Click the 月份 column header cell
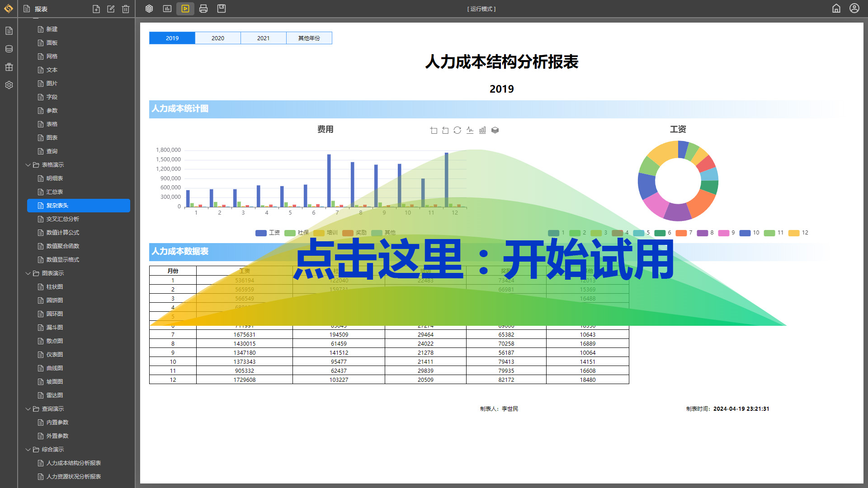The height and width of the screenshot is (488, 868). [x=173, y=271]
